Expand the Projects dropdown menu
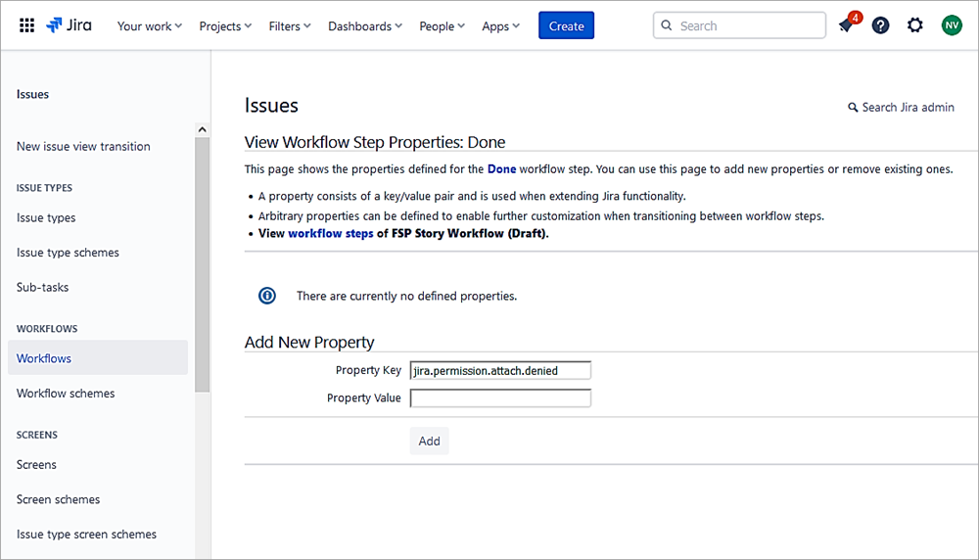 [225, 26]
